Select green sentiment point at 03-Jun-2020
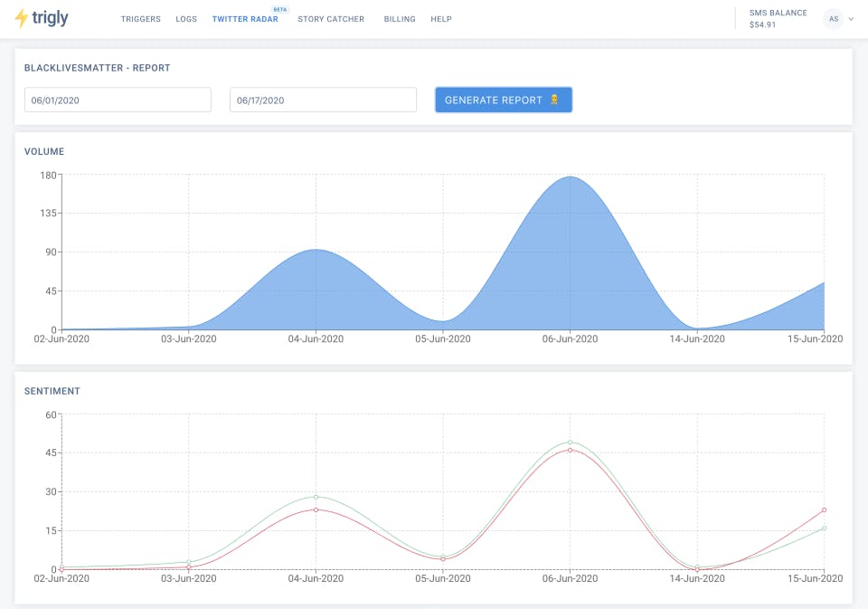This screenshot has width=868, height=609. [189, 562]
